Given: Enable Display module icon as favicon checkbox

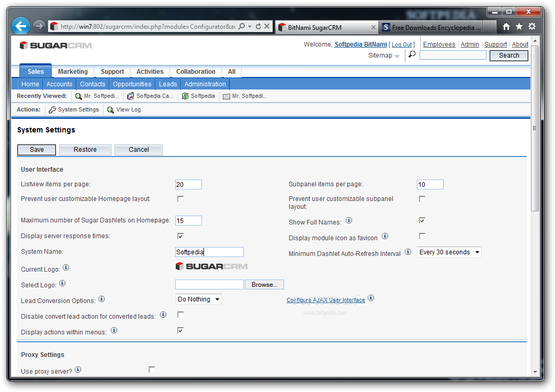Looking at the screenshot, I should 422,236.
